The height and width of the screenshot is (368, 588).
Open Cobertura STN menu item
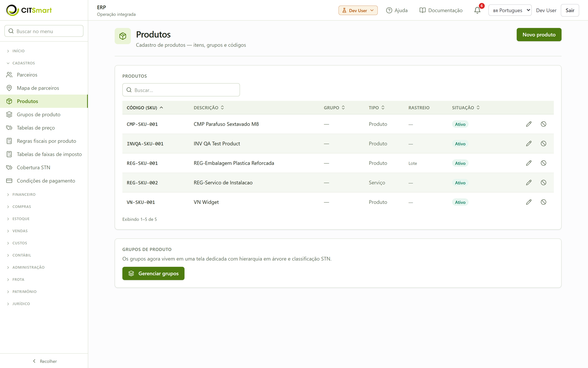coord(44,167)
